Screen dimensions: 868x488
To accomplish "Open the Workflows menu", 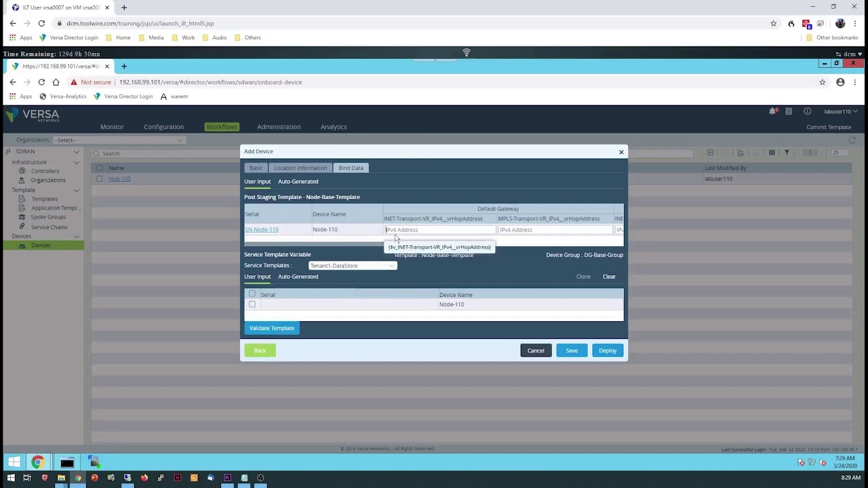I will pyautogui.click(x=222, y=127).
